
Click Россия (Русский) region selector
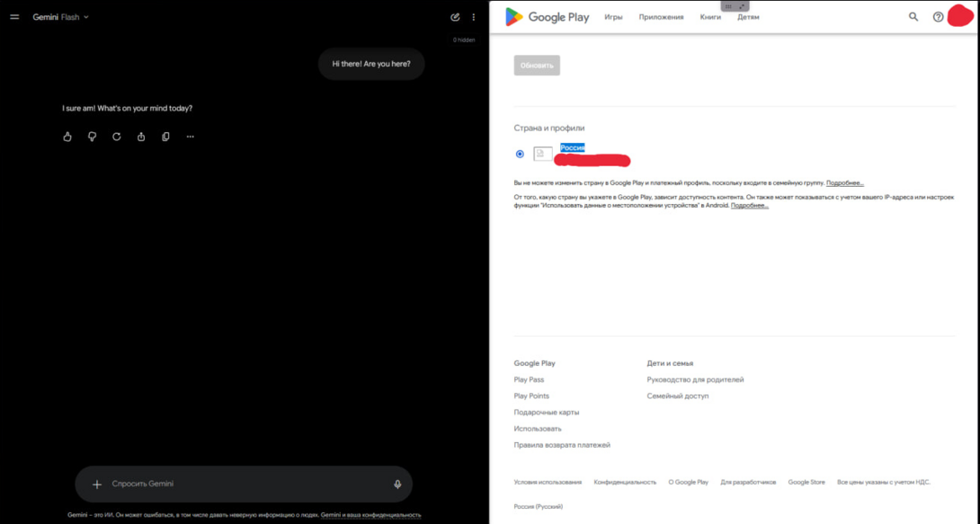(x=539, y=507)
